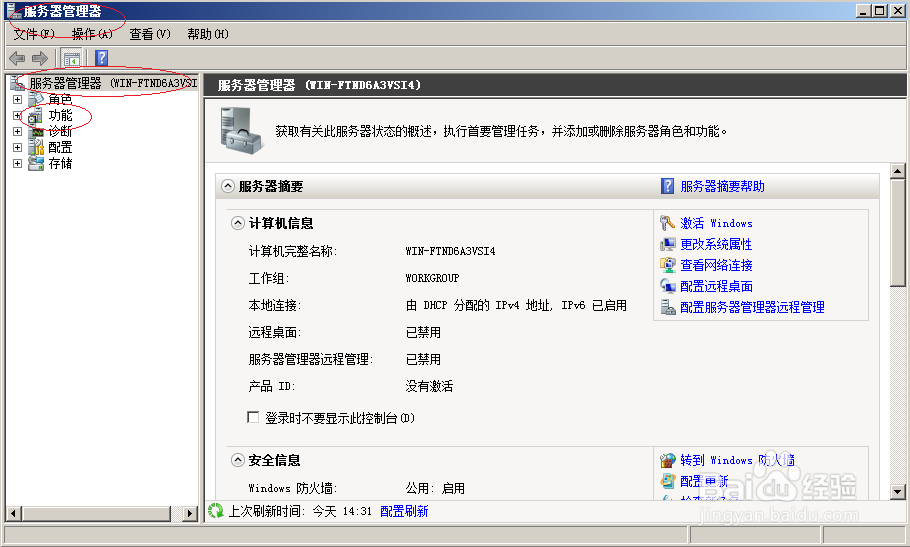This screenshot has width=910, height=547.
Task: Click the 服务器摘要帮助 question-mark icon
Action: click(667, 186)
